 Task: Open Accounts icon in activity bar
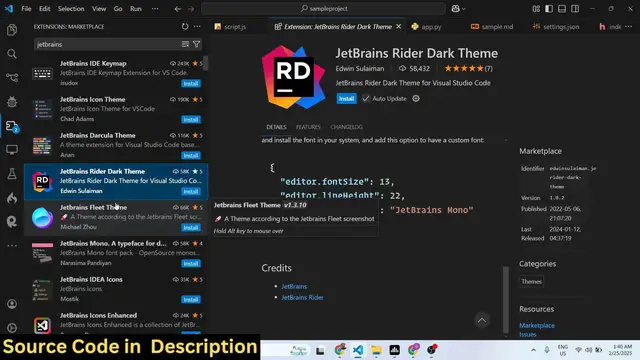click(x=12, y=304)
